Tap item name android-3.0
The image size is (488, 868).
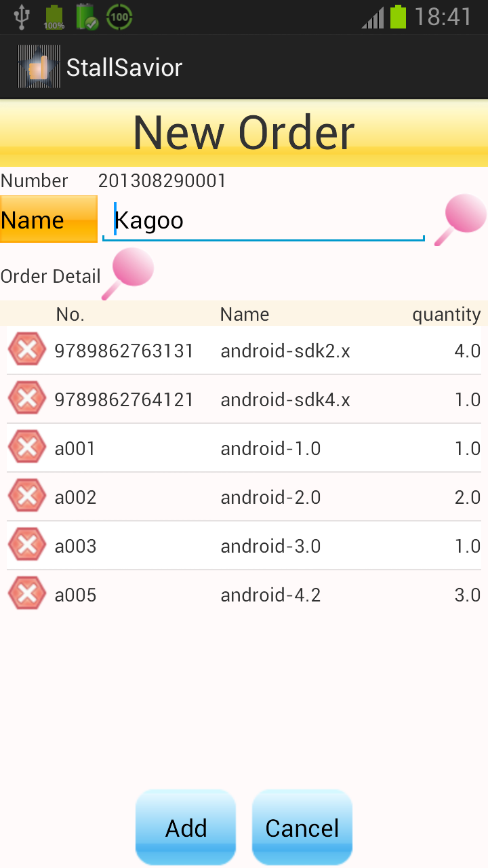tap(270, 546)
